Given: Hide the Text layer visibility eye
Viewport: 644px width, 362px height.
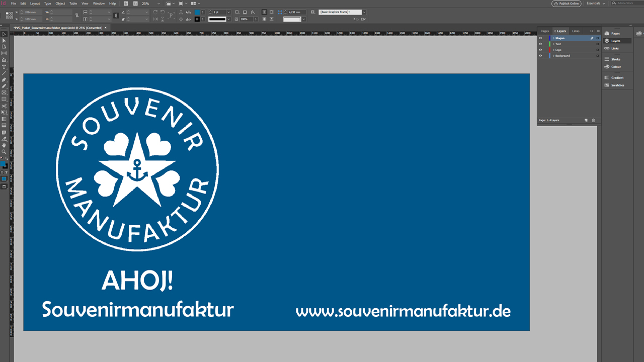Looking at the screenshot, I should pyautogui.click(x=540, y=44).
